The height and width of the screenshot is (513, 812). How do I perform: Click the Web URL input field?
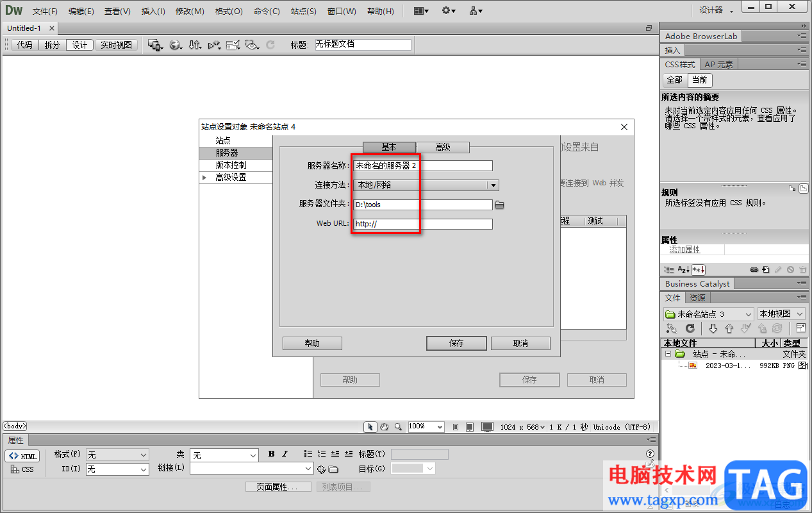coord(423,224)
